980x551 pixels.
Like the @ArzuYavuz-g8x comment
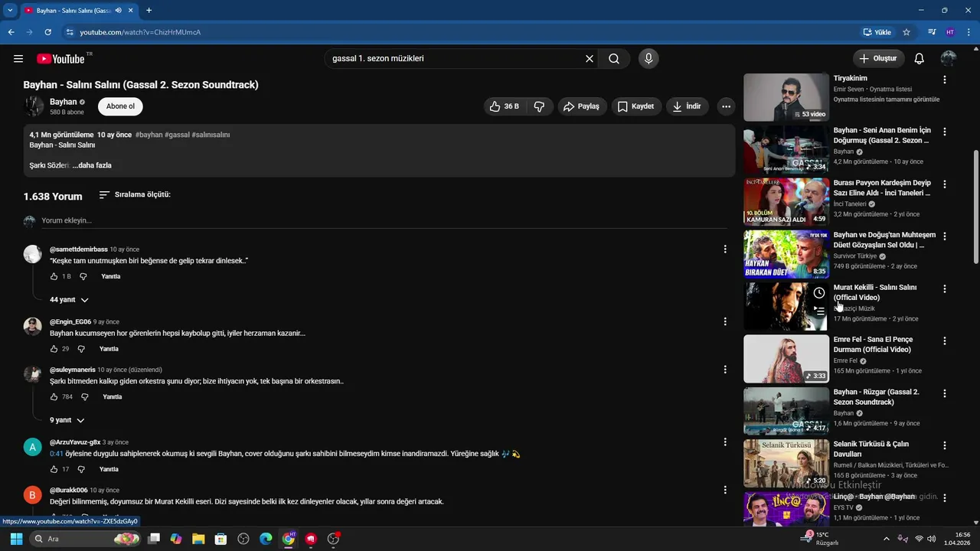click(x=54, y=469)
